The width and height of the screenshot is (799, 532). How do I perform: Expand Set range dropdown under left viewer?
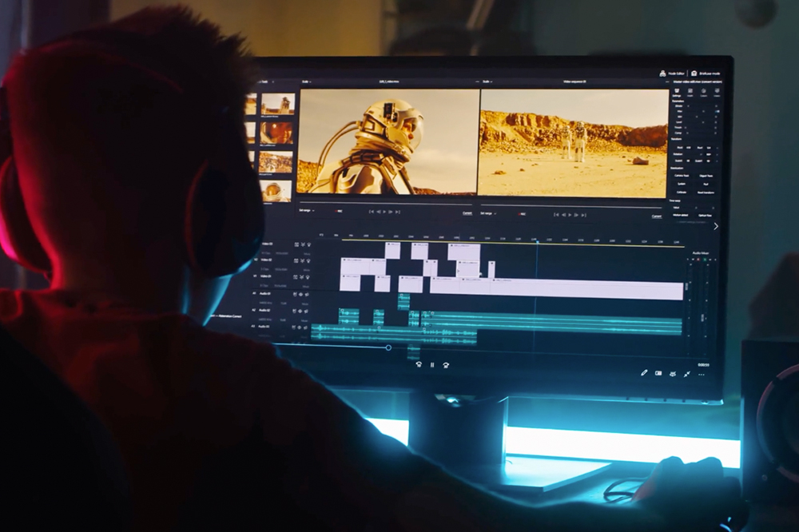(307, 211)
